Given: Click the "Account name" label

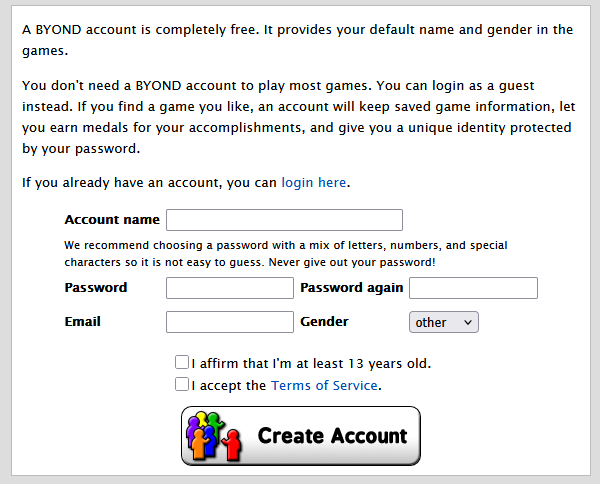Looking at the screenshot, I should pyautogui.click(x=111, y=220).
